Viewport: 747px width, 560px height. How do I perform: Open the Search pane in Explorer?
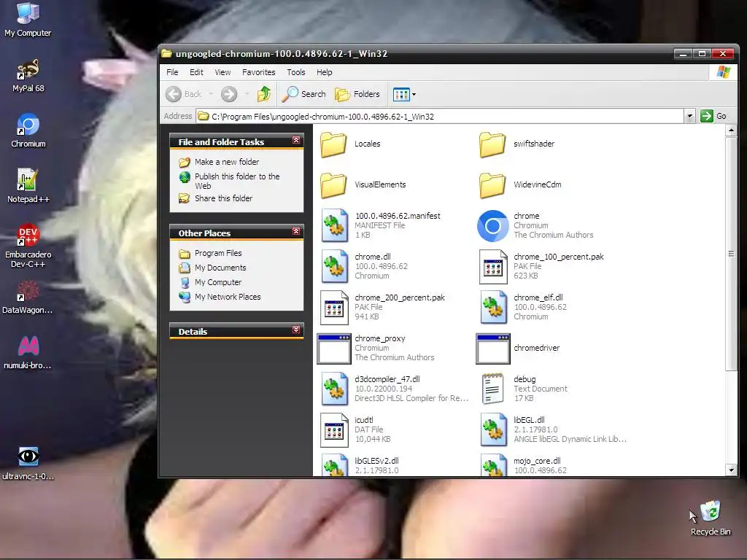click(304, 94)
